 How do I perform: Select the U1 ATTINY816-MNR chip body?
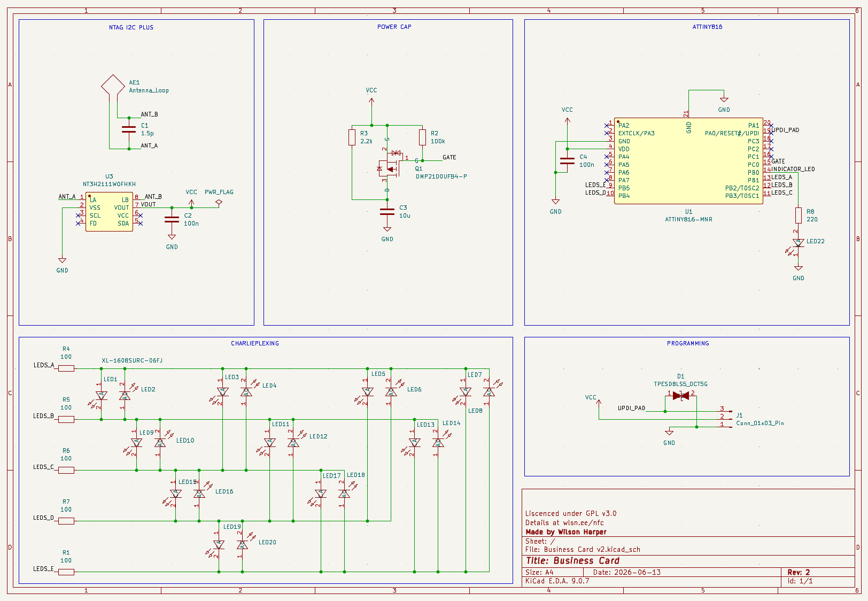point(688,160)
